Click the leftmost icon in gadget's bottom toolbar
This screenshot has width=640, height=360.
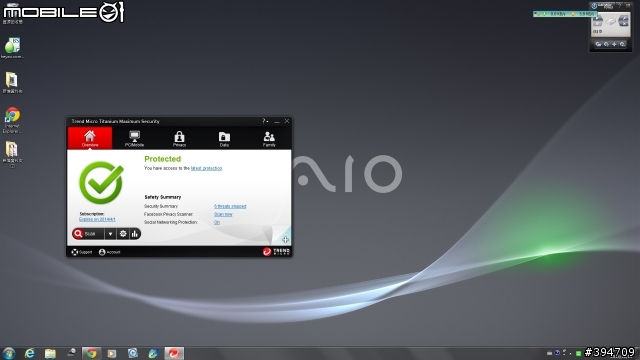598,44
